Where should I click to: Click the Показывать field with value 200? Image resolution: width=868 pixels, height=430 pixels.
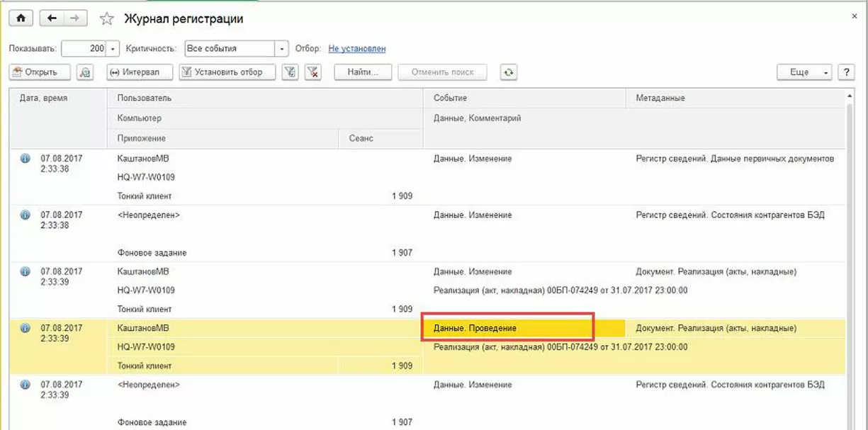pyautogui.click(x=84, y=49)
